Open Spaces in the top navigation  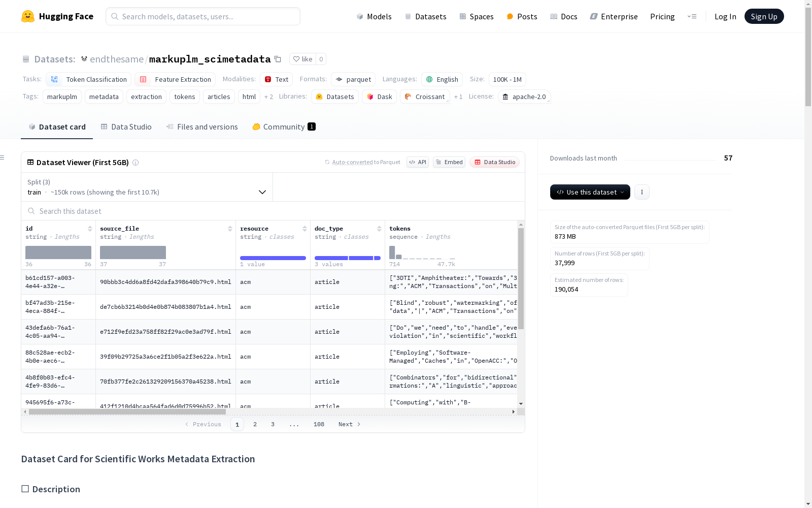[477, 16]
